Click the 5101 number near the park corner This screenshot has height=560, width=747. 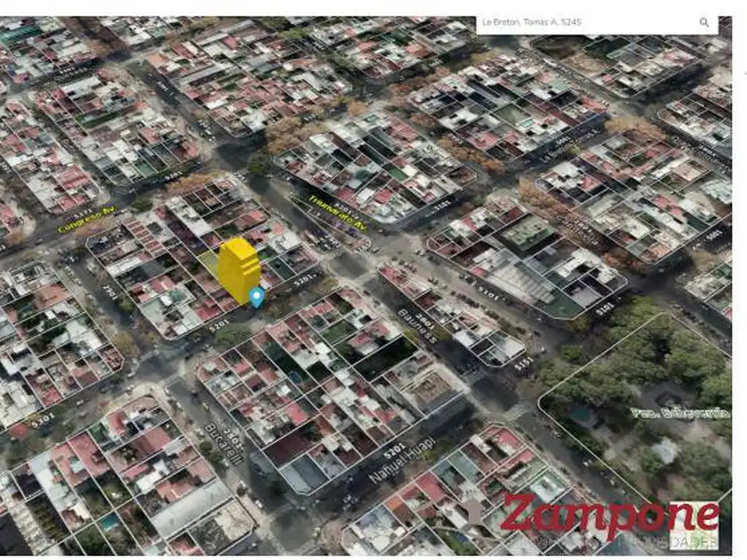point(605,309)
